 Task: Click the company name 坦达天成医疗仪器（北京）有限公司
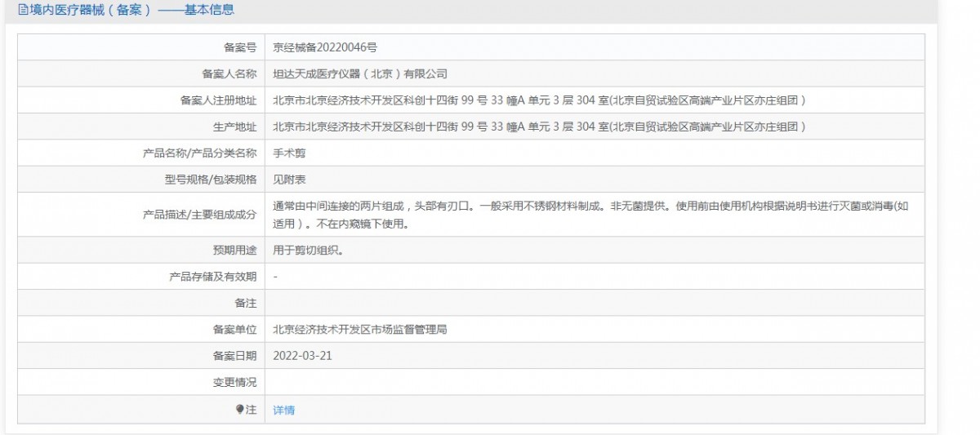point(360,73)
